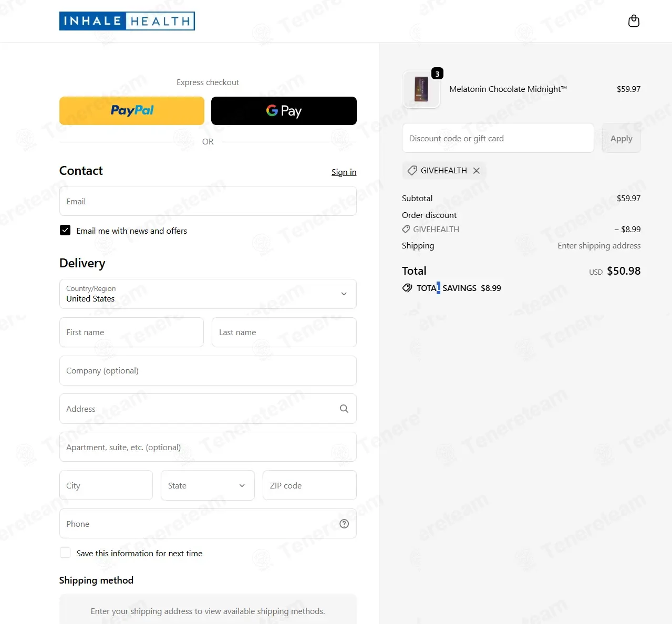Expand the State dropdown
Image resolution: width=672 pixels, height=624 pixels.
[208, 485]
